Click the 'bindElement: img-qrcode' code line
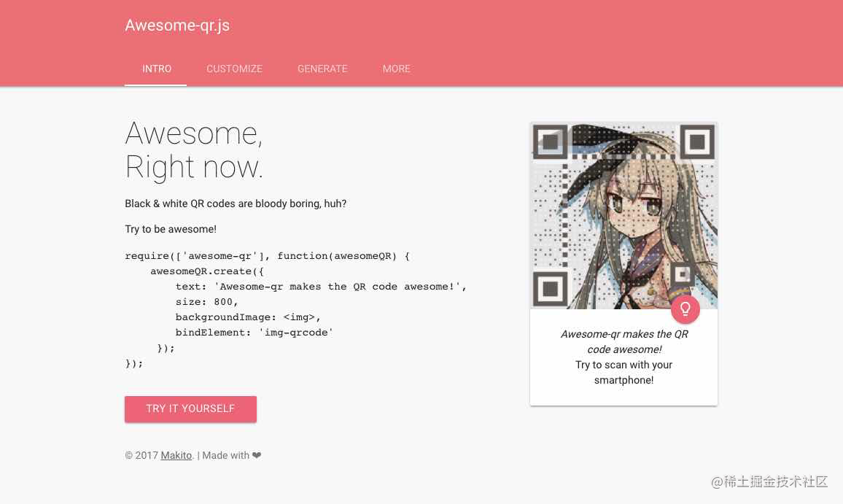843x504 pixels. (255, 333)
